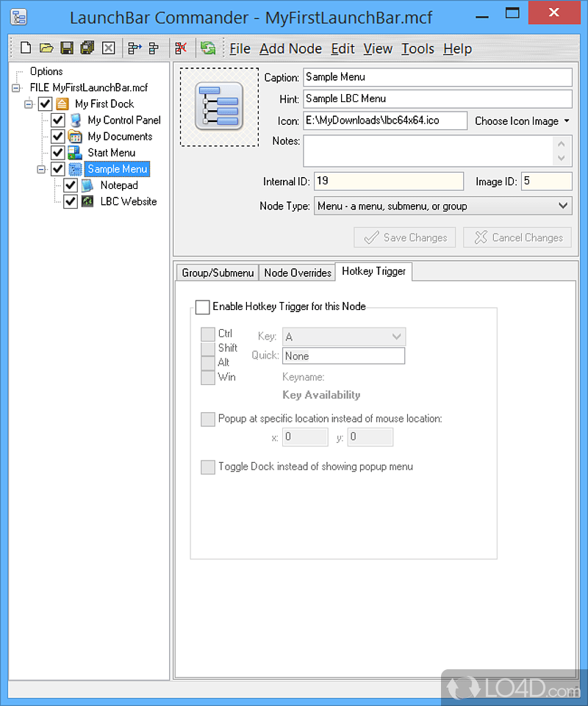Uncheck the My Control Panel checkbox
Viewport: 588px width, 706px height.
pos(57,120)
